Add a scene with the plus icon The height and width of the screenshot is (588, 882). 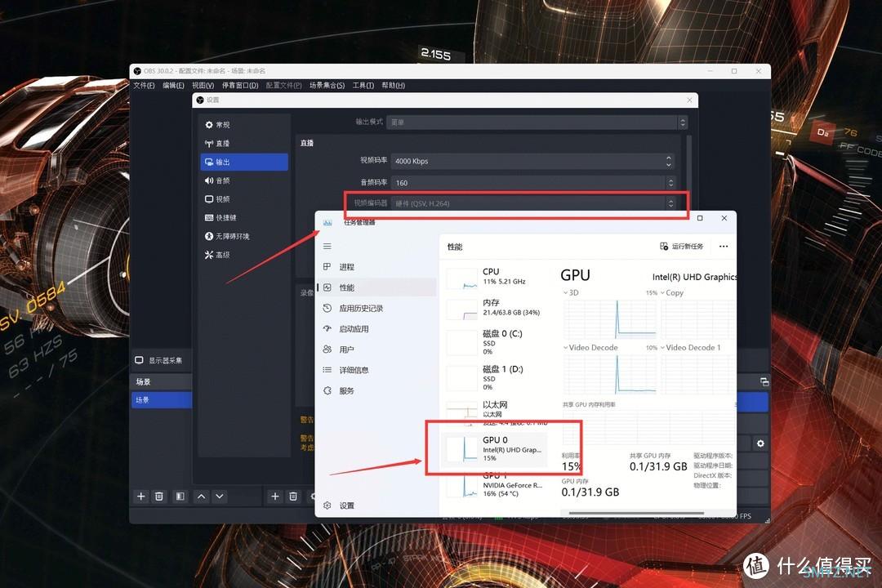tap(141, 497)
